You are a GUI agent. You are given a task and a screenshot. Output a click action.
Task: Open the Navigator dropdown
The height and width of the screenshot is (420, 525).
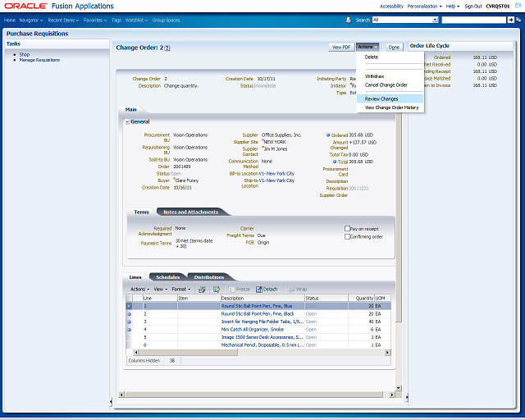pyautogui.click(x=31, y=20)
